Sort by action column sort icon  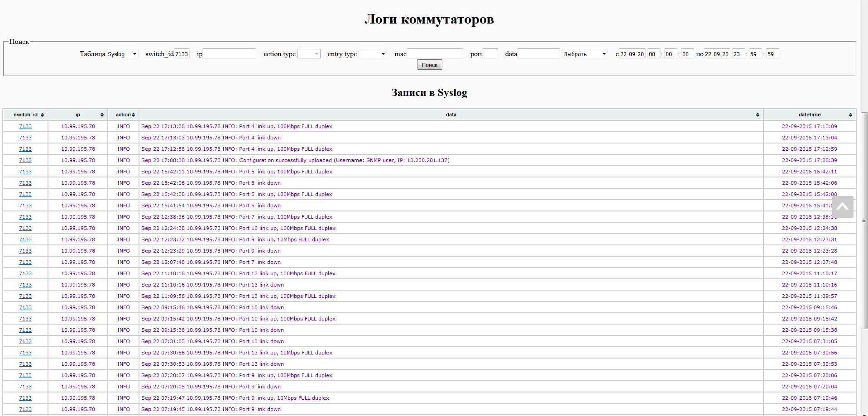[x=133, y=115]
